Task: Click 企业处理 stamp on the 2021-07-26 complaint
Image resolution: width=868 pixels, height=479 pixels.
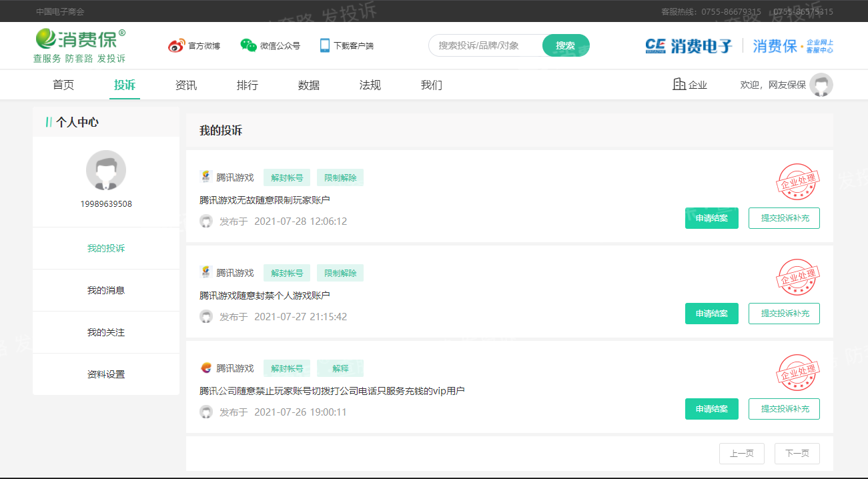Action: pyautogui.click(x=798, y=372)
